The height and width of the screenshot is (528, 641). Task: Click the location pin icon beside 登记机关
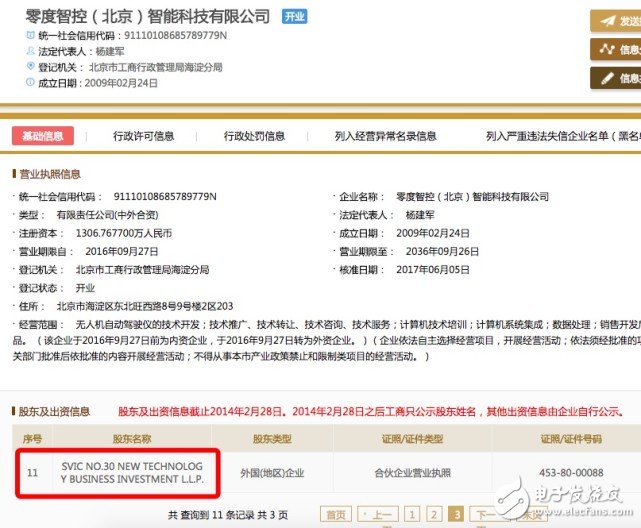(x=30, y=66)
